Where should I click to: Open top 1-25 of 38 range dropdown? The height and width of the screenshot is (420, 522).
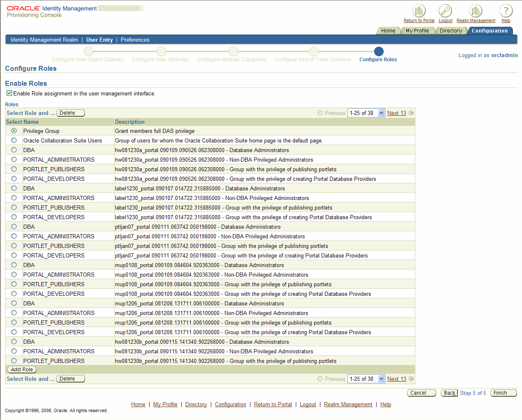[366, 113]
